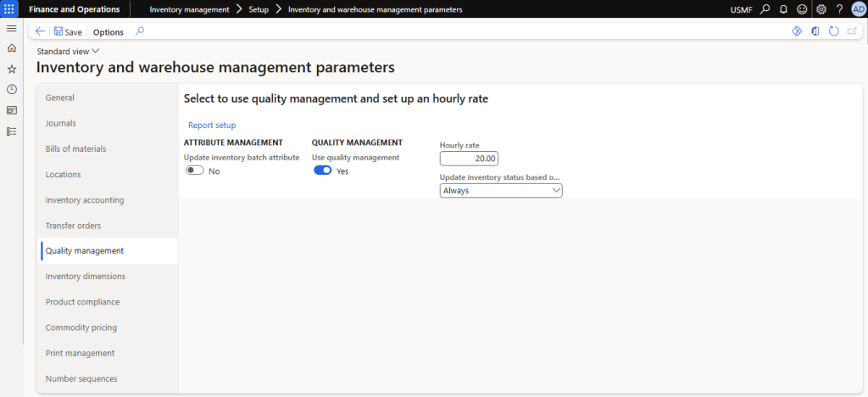
Task: Open Update inventory status dropdown
Action: point(501,191)
